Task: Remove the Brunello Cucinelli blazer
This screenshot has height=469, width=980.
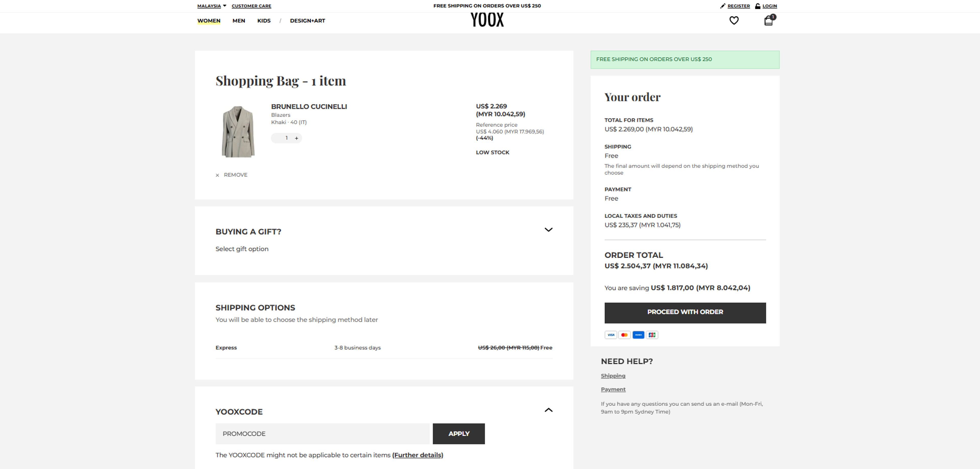Action: tap(232, 175)
